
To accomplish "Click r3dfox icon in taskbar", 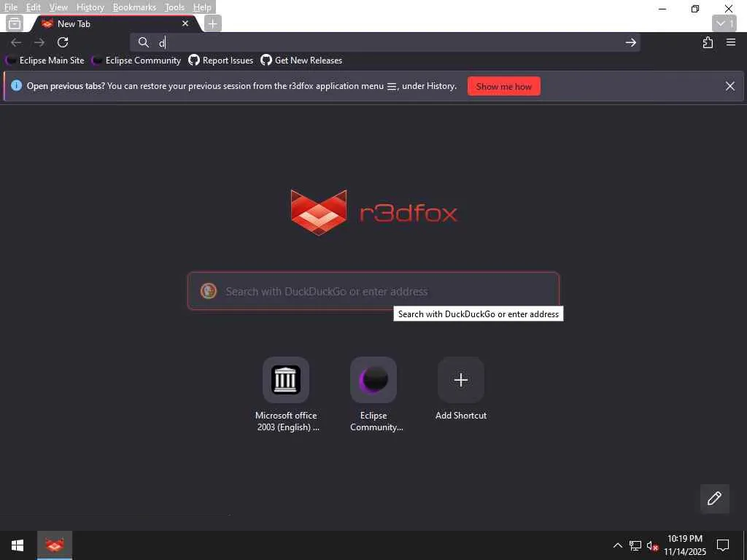I will pyautogui.click(x=55, y=545).
